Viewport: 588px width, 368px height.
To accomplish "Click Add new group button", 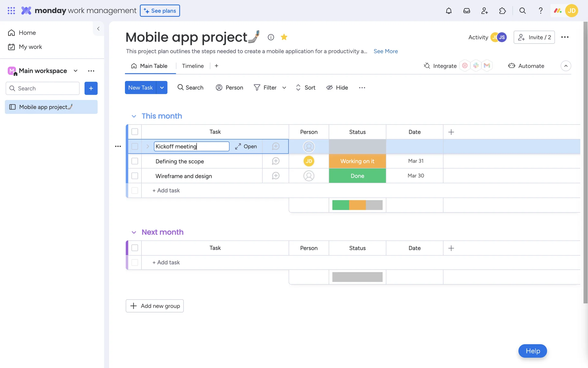I will 155,306.
